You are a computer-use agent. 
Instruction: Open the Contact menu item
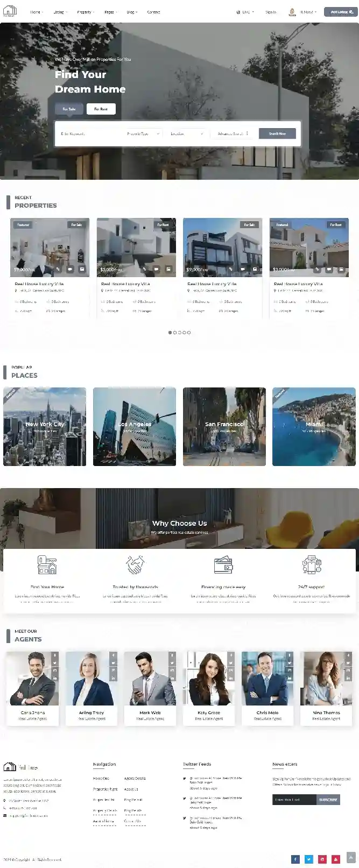(x=153, y=12)
